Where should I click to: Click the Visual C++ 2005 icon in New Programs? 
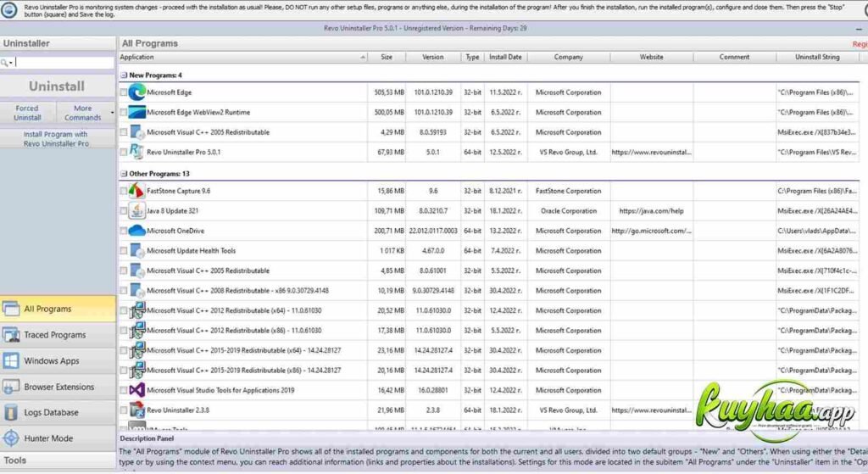136,132
